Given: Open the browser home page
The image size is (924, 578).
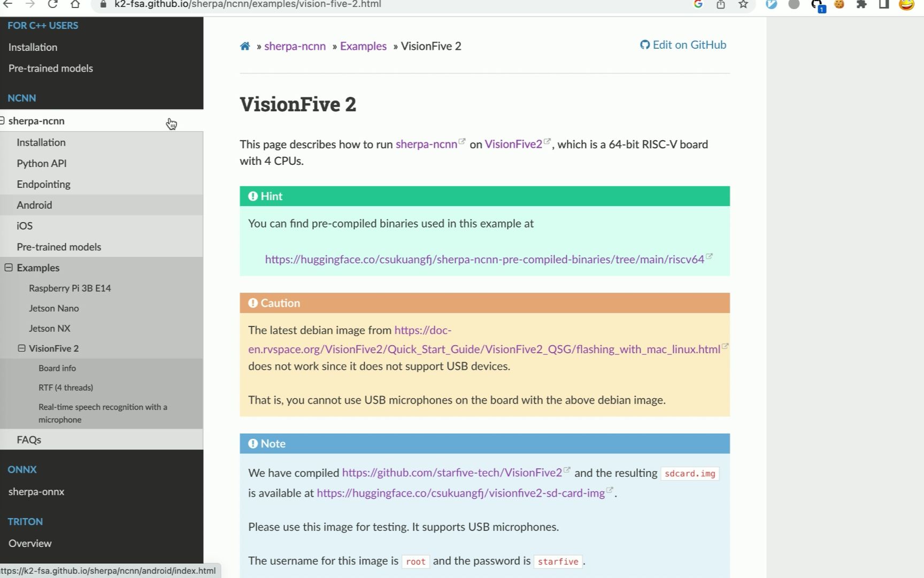Looking at the screenshot, I should pos(75,4).
